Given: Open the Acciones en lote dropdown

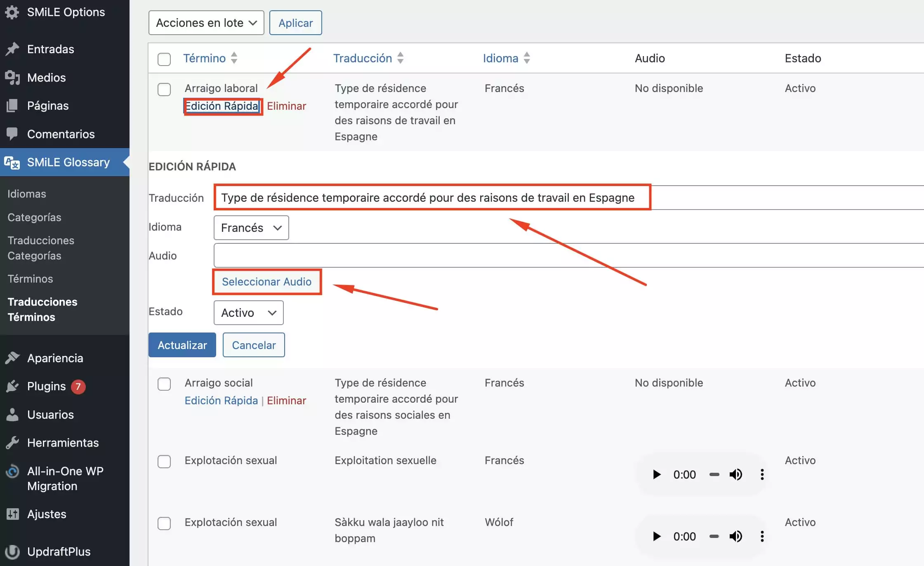Looking at the screenshot, I should [x=206, y=23].
